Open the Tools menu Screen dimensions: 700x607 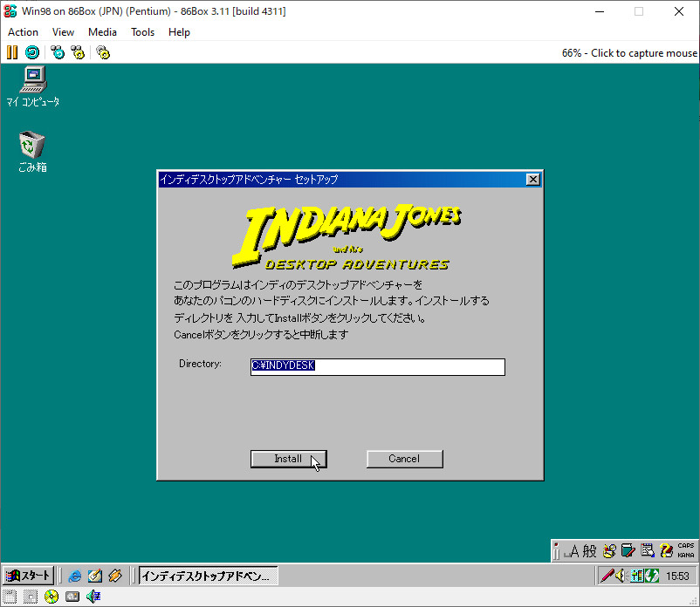[142, 32]
